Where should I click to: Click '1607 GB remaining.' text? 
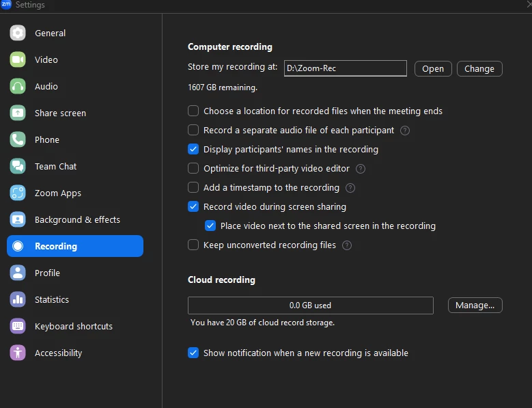pos(223,87)
